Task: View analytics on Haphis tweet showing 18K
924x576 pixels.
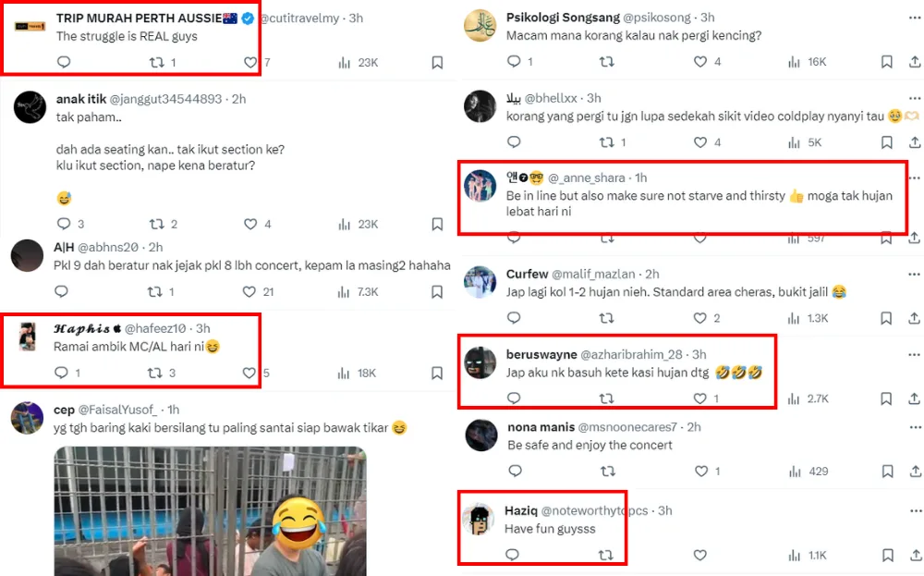Action: pyautogui.click(x=345, y=373)
